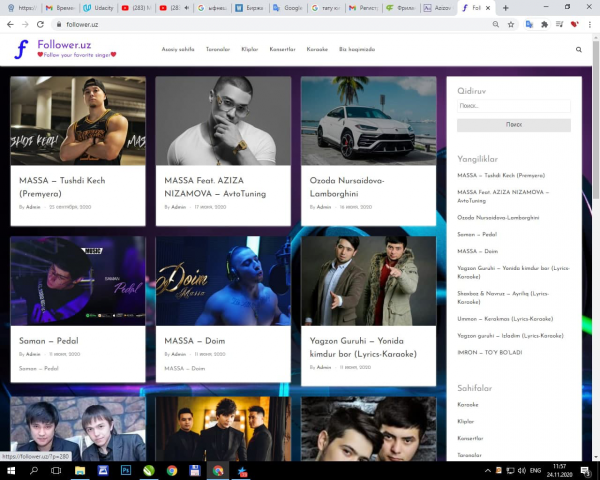This screenshot has width=600, height=480.
Task: Open the MASSA – Tushdi Kech post title
Action: pyautogui.click(x=62, y=187)
